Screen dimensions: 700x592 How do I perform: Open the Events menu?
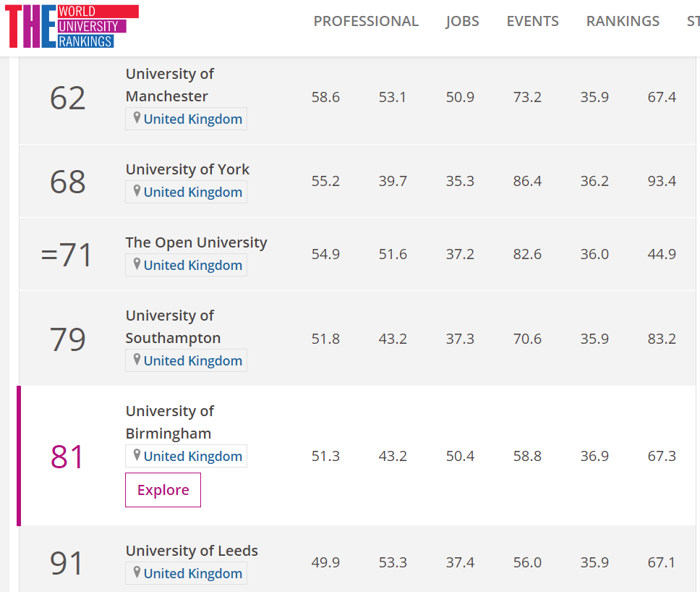(532, 21)
